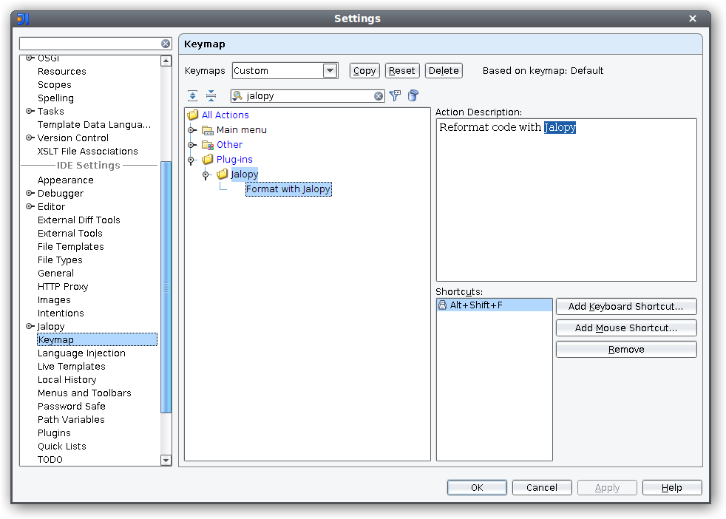Open Help for settings
The width and height of the screenshot is (726, 519).
[x=672, y=488]
